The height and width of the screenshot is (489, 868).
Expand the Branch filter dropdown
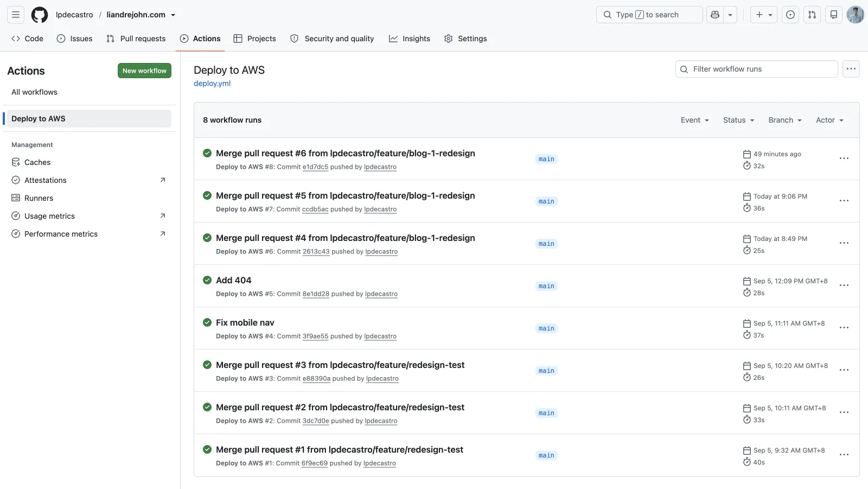785,120
